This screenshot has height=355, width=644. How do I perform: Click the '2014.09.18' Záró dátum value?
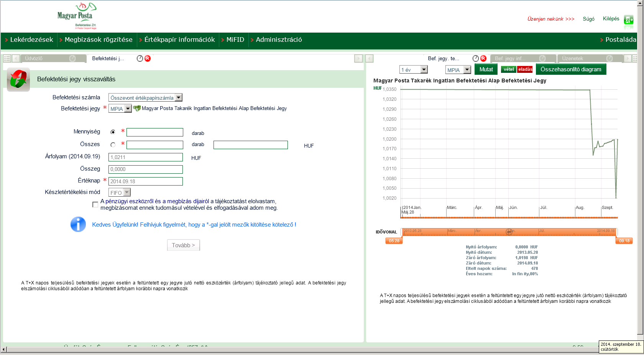(x=527, y=263)
